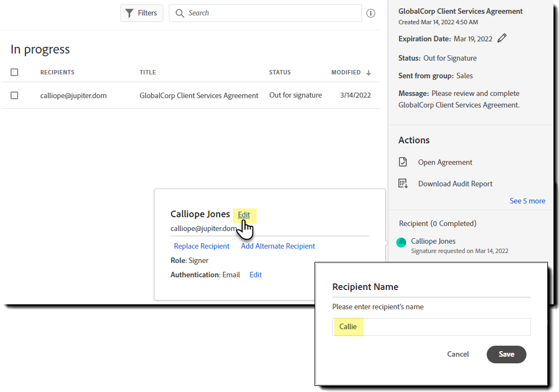The height and width of the screenshot is (392, 559).
Task: Open Agreement using its document icon
Action: [x=403, y=162]
